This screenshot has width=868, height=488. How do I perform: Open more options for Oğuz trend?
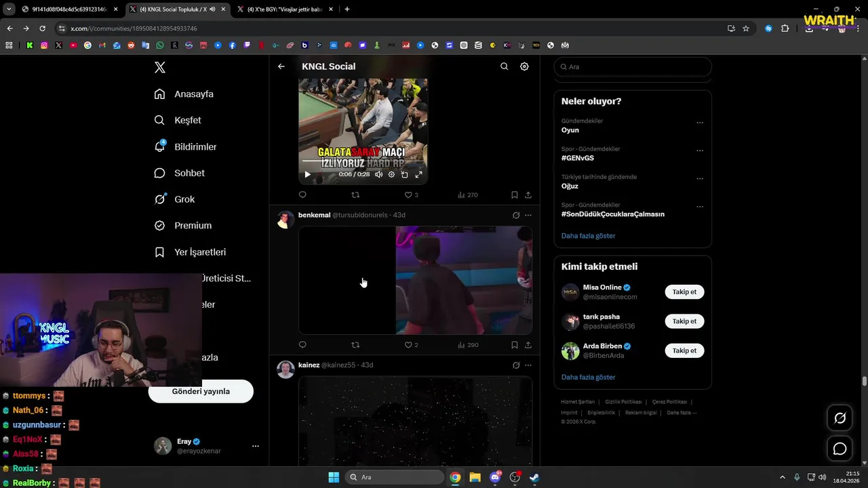pyautogui.click(x=700, y=178)
